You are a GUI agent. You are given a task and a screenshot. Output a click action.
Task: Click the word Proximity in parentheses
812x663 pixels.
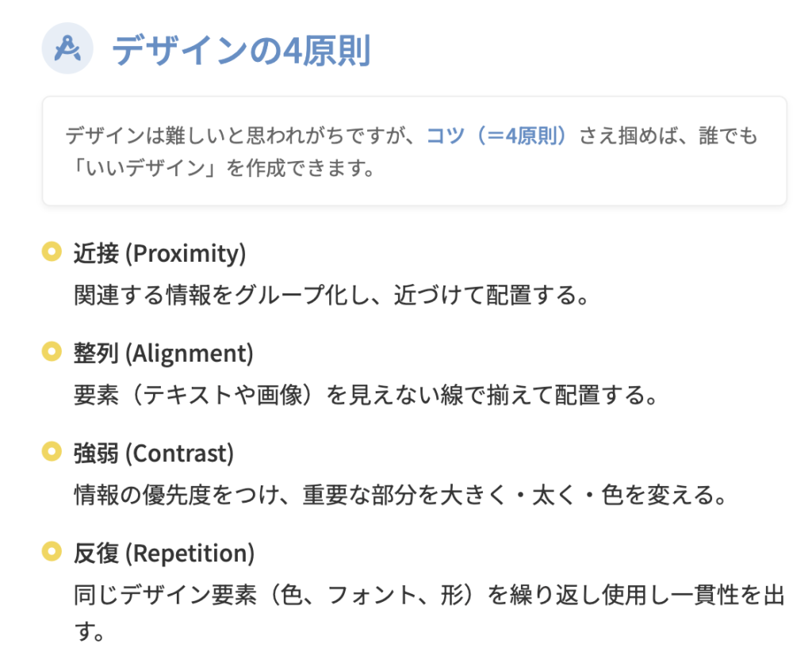pos(186,254)
